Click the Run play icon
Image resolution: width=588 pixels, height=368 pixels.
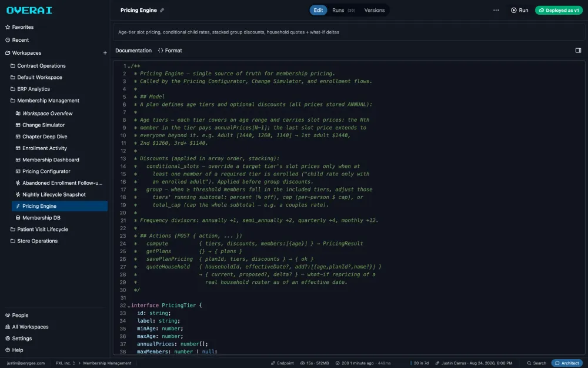click(x=513, y=10)
